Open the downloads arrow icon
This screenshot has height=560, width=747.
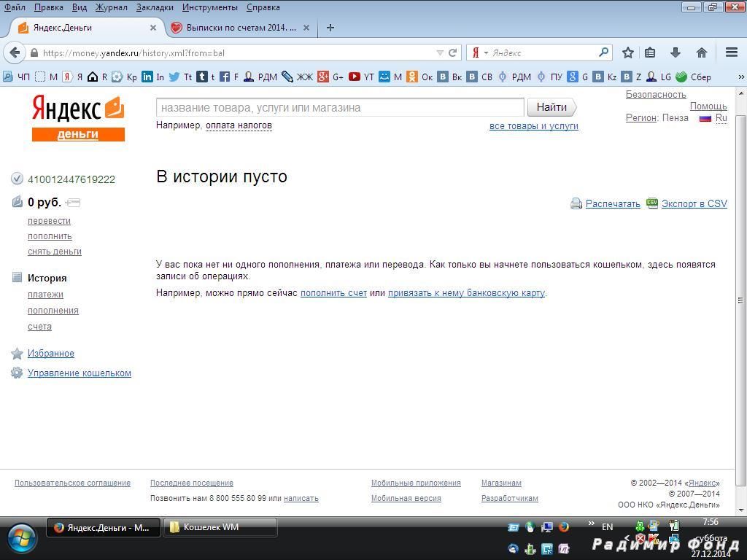coord(675,52)
